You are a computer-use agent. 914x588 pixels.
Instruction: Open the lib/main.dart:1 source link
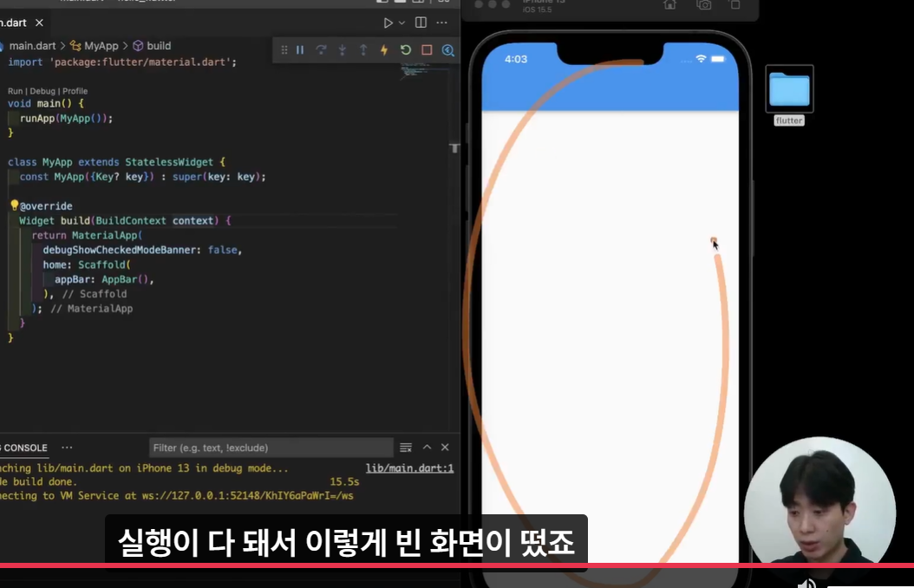click(x=410, y=468)
